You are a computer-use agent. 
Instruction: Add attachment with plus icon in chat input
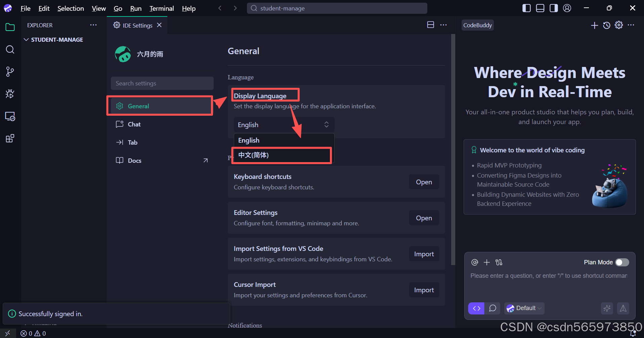coord(487,262)
